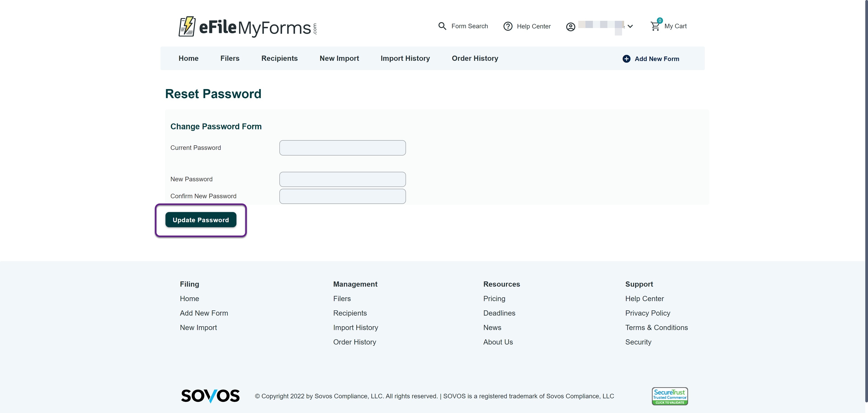
Task: Click the Form Search magnifier icon
Action: pyautogui.click(x=442, y=26)
